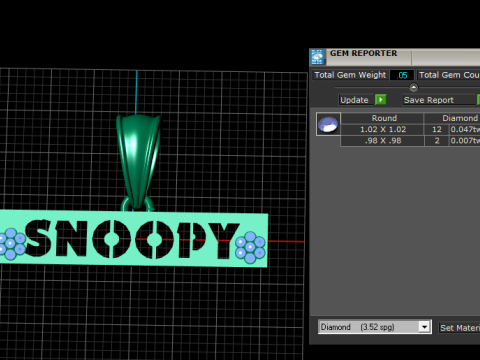Click the collapse arrow below Total Gem Weight
Screen dimensions: 480x360
[x=413, y=87]
